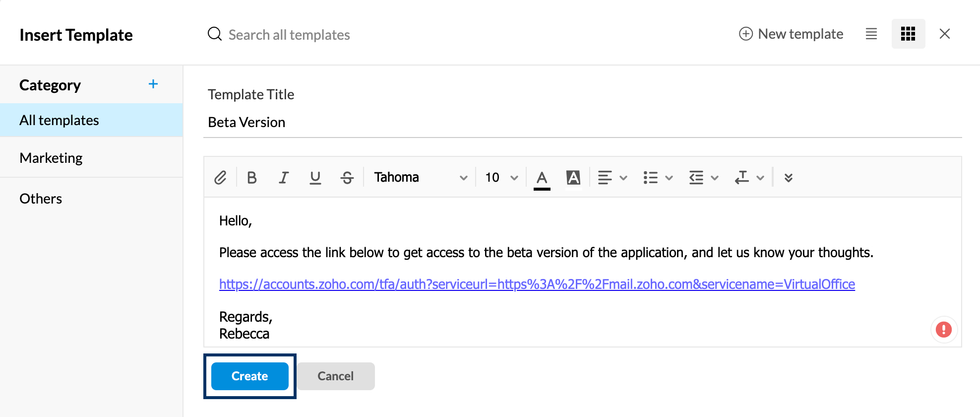Expand the text alignment options
Image resolution: width=980 pixels, height=417 pixels.
click(x=612, y=178)
